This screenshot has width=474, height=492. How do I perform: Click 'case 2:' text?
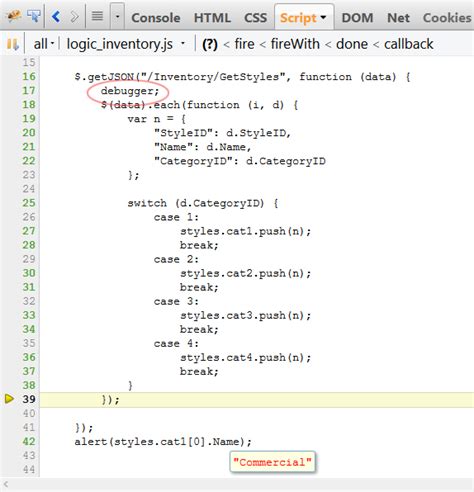pos(176,259)
